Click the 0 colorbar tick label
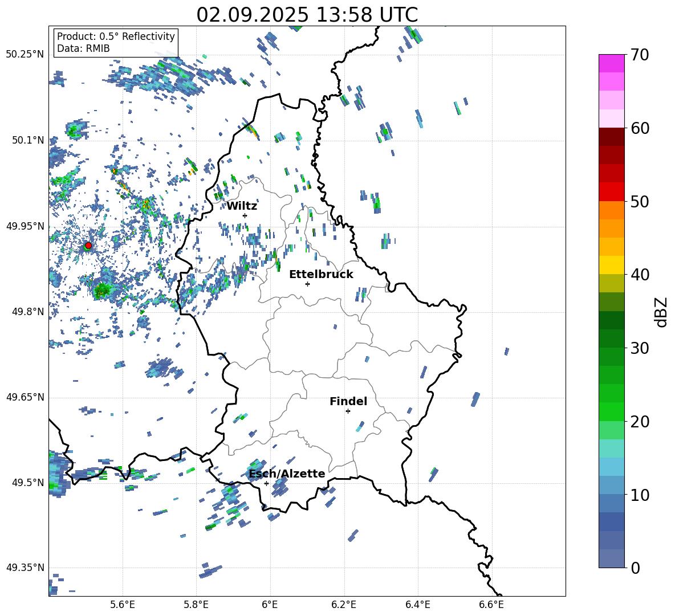 [x=635, y=568]
